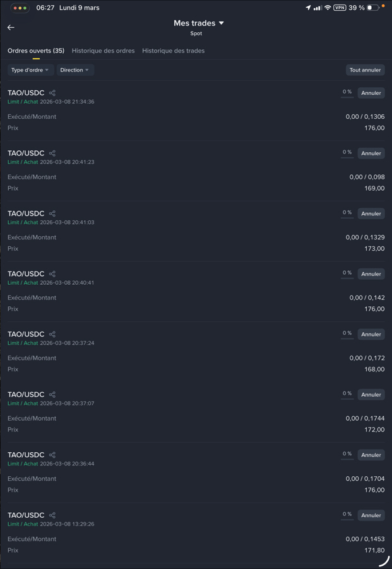392x569 pixels.
Task: Switch to Historique des ordres tab
Action: click(103, 51)
